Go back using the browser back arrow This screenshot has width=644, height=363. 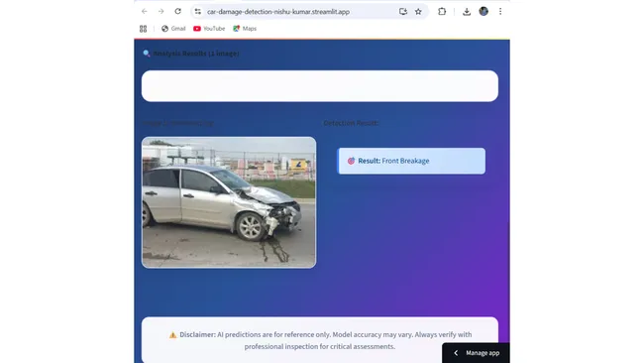coord(145,12)
